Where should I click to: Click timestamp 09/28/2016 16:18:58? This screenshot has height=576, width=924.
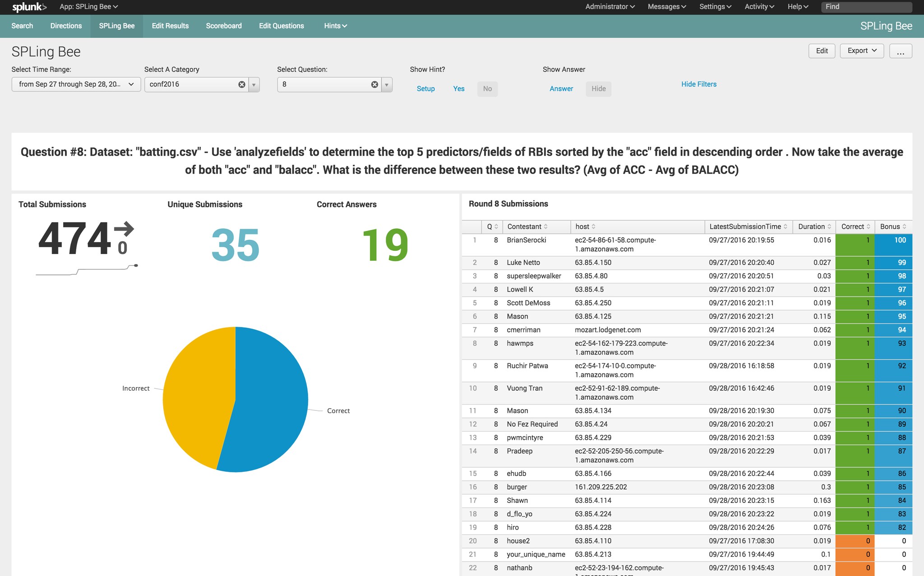(x=741, y=366)
